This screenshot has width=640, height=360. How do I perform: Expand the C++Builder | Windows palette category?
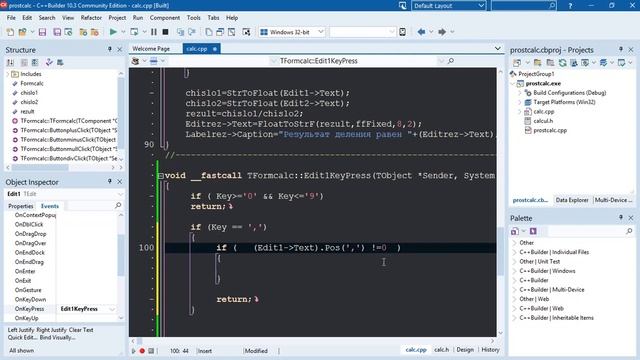pyautogui.click(x=514, y=271)
